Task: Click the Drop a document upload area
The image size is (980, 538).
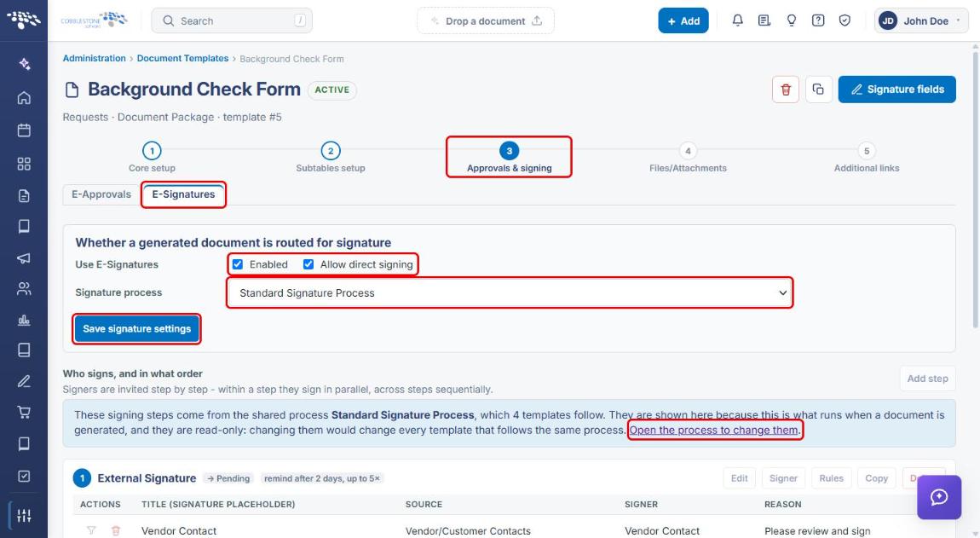Action: point(486,20)
